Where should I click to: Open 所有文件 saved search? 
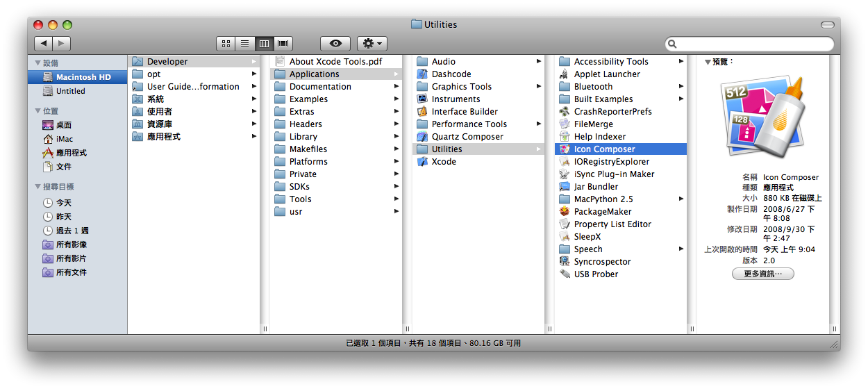point(77,272)
